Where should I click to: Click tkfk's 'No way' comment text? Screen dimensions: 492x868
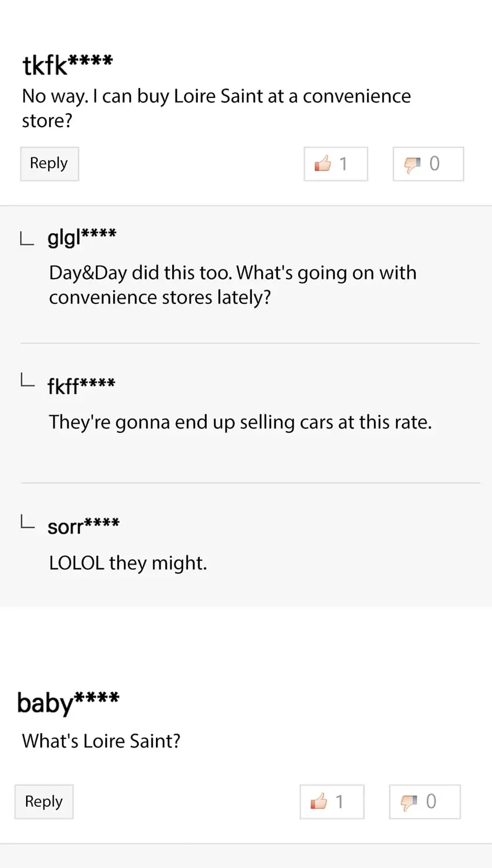216,108
